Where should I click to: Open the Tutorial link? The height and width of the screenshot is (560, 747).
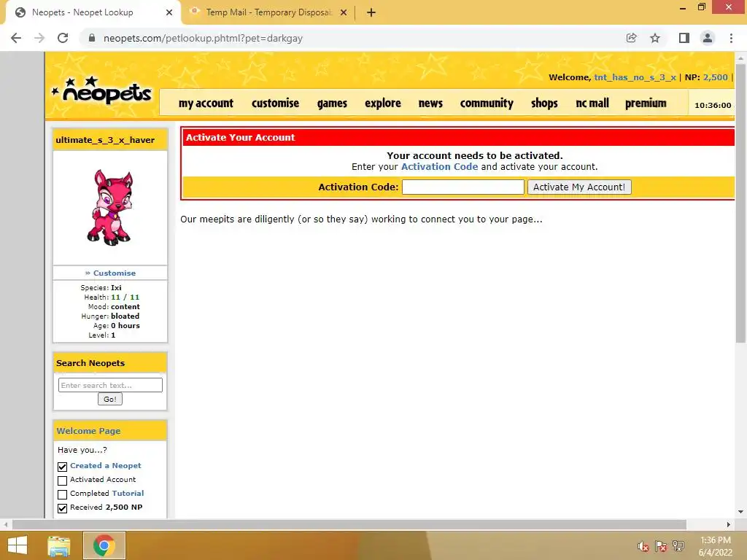[128, 494]
